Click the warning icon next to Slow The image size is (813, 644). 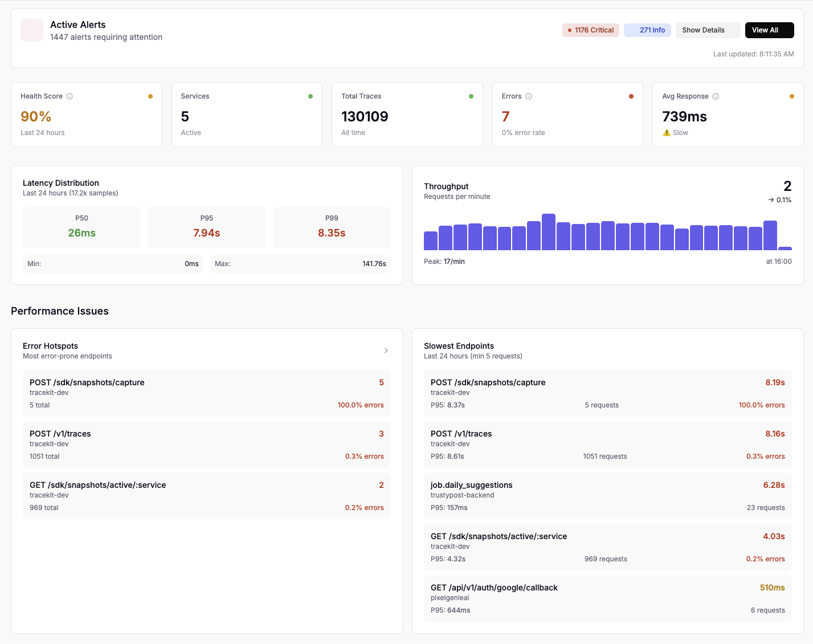point(667,133)
